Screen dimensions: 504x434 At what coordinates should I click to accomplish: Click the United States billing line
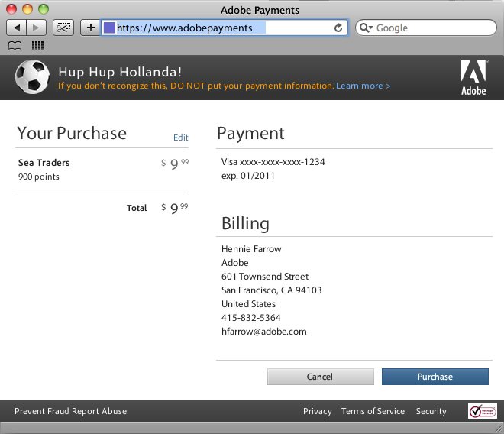[x=248, y=304]
